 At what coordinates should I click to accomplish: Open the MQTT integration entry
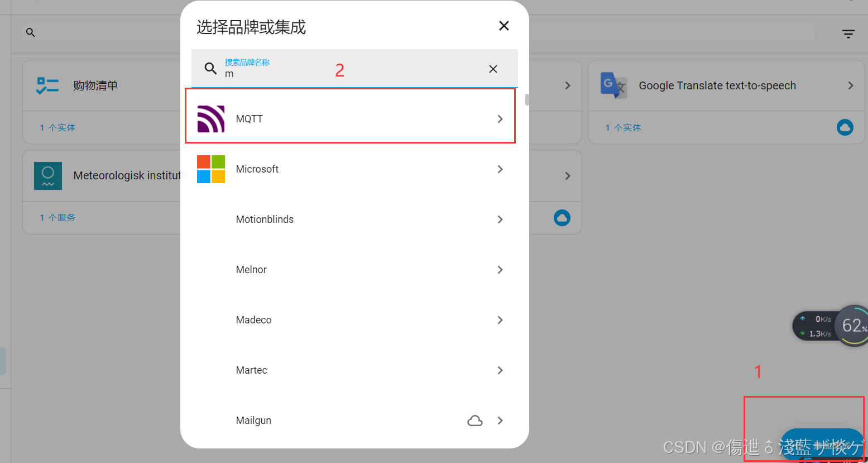pyautogui.click(x=350, y=118)
